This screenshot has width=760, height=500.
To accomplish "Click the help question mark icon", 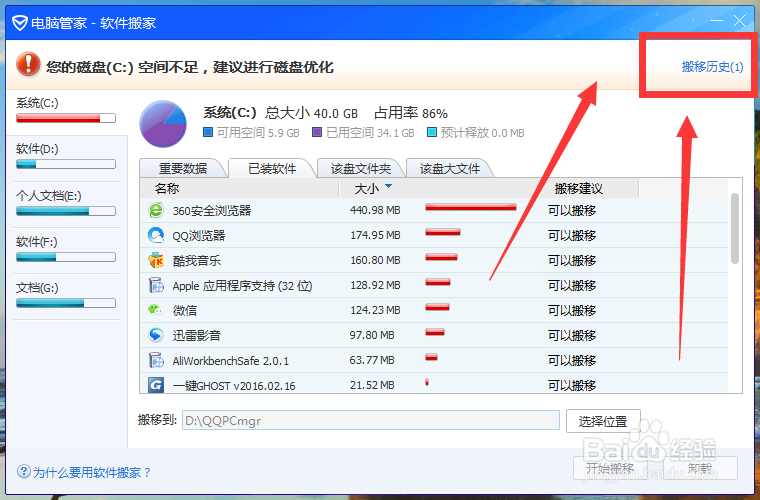I will pyautogui.click(x=23, y=471).
